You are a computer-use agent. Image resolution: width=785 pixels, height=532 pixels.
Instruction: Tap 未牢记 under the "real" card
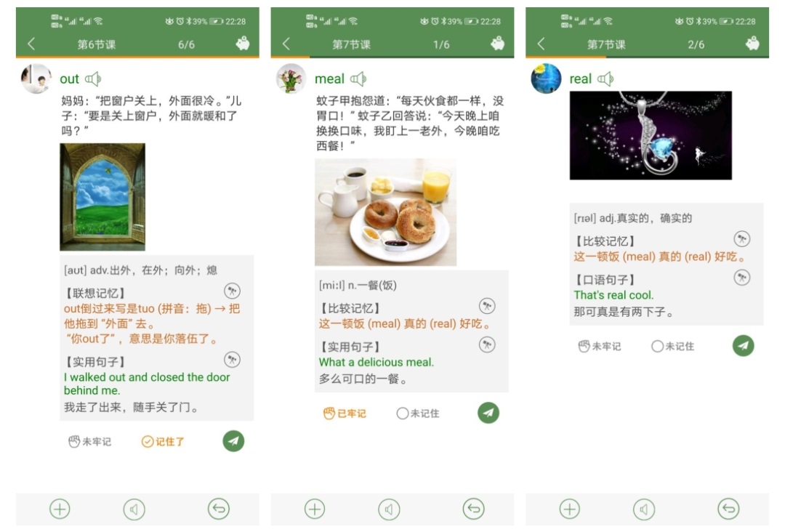pos(599,347)
